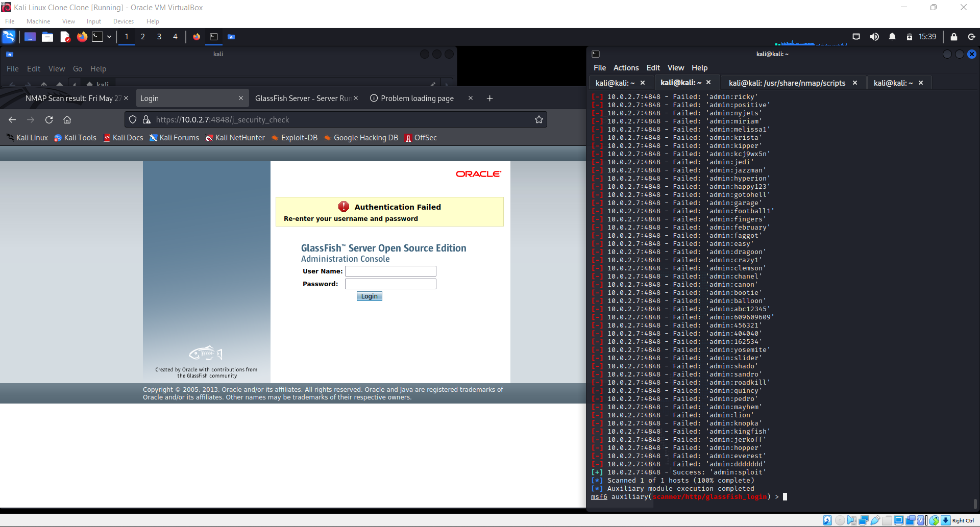
Task: Launch Firefox from the taskbar
Action: (x=82, y=37)
